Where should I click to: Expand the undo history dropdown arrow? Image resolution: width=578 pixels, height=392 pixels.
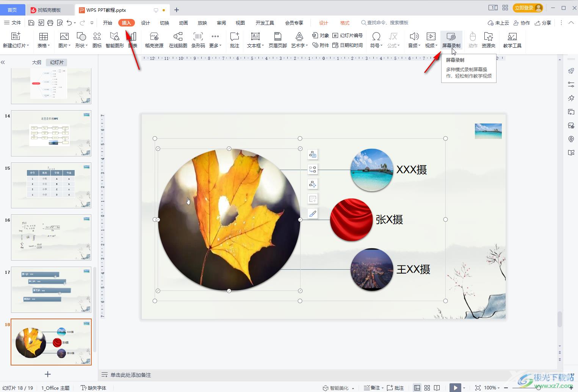pos(75,23)
